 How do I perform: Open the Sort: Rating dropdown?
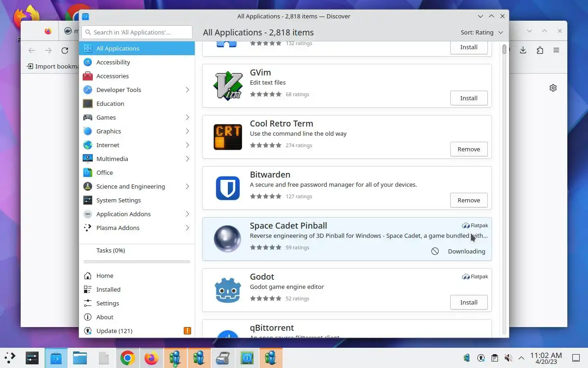[482, 32]
